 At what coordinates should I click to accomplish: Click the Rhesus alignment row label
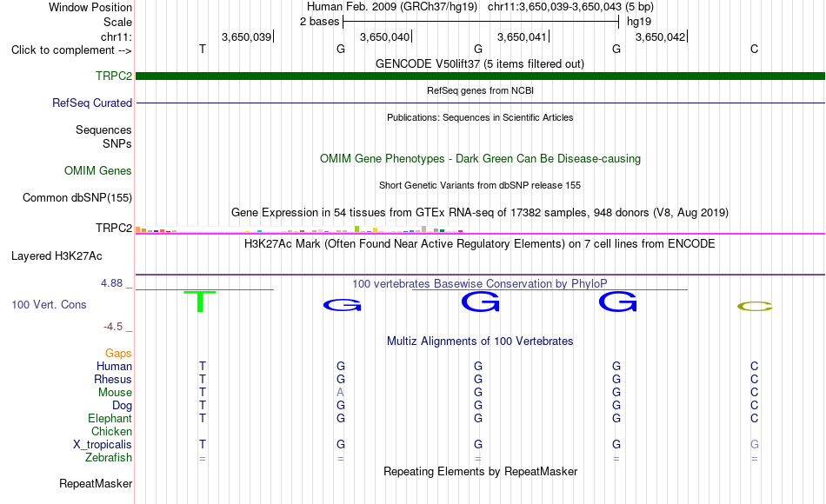click(113, 379)
